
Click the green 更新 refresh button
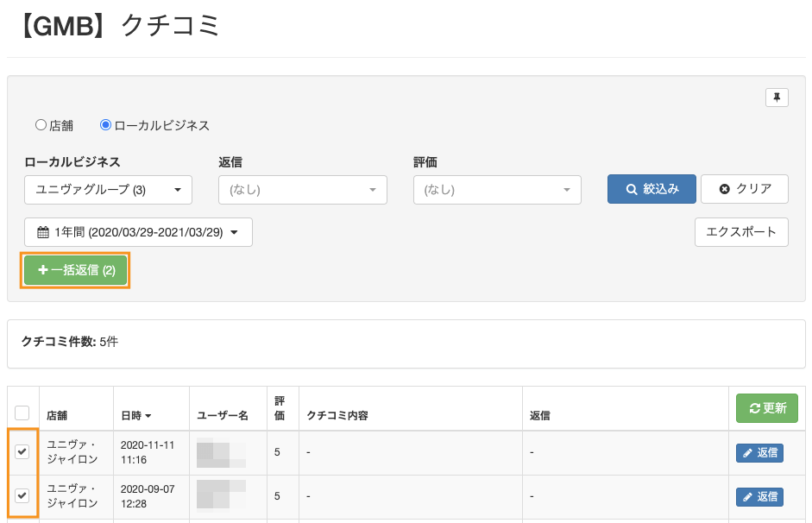click(x=767, y=408)
